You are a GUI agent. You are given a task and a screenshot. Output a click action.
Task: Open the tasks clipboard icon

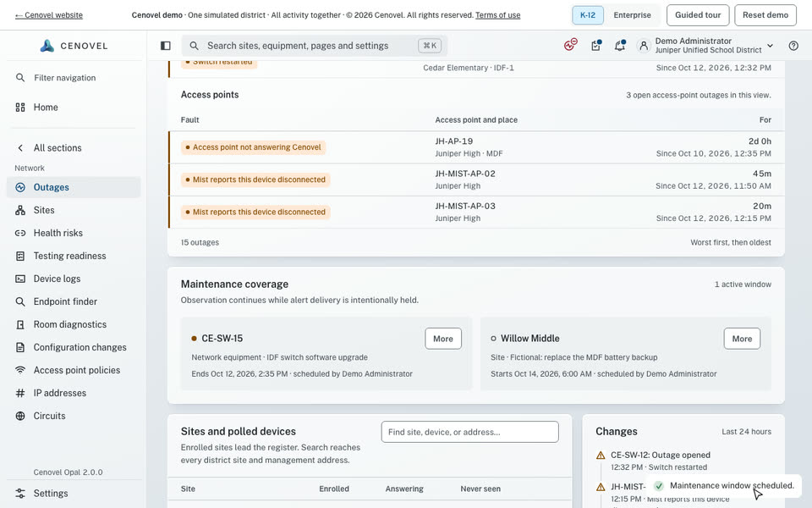point(596,46)
